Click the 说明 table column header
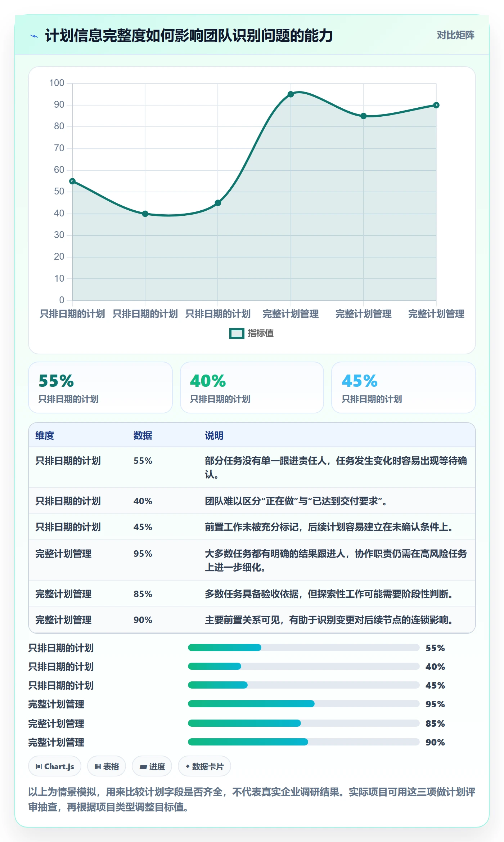The width and height of the screenshot is (504, 842). (x=214, y=435)
